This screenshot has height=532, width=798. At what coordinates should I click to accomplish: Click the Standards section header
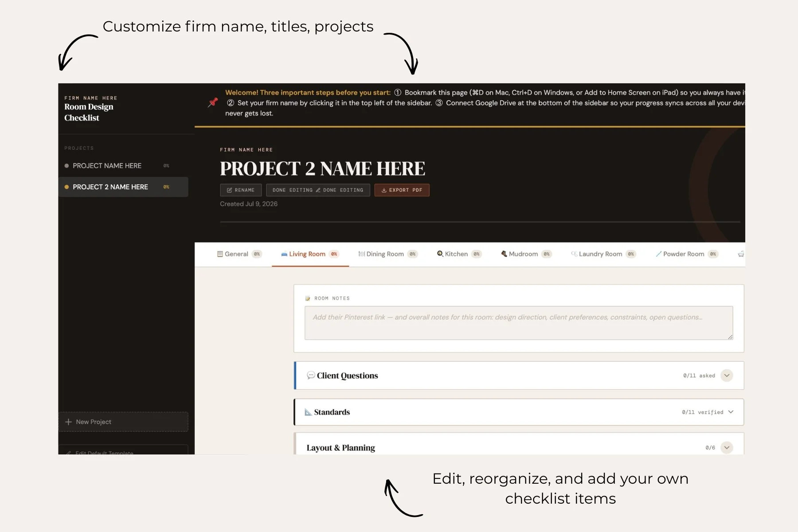519,412
